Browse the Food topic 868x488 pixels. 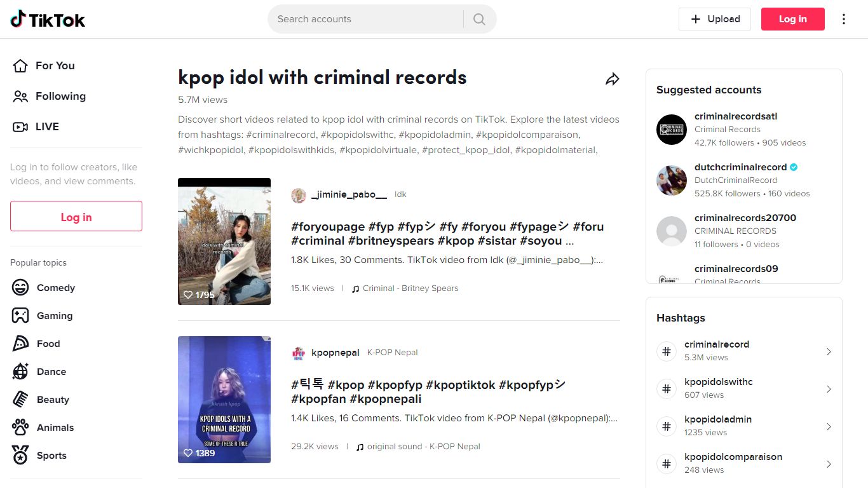point(48,344)
